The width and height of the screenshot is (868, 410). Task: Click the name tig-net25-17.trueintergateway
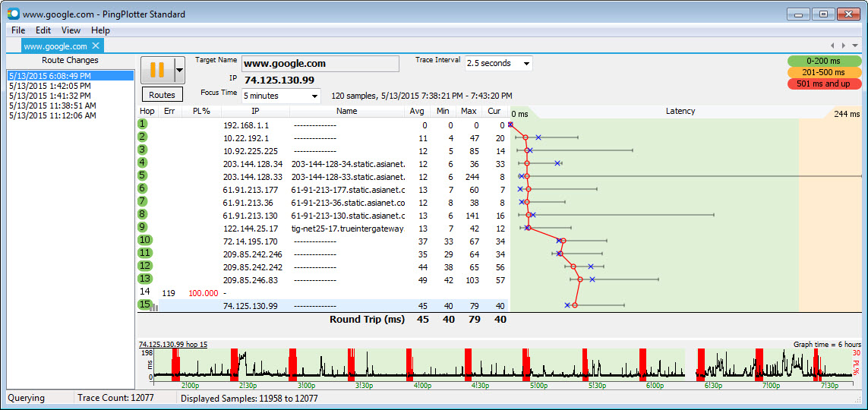(x=349, y=229)
